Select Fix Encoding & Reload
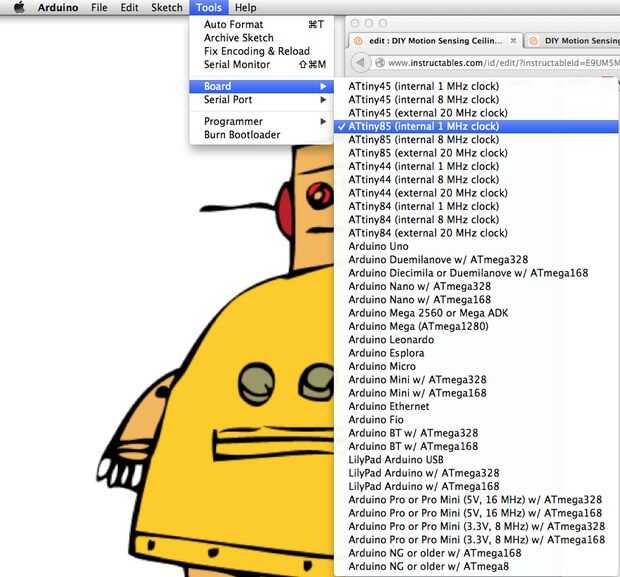 (x=261, y=51)
